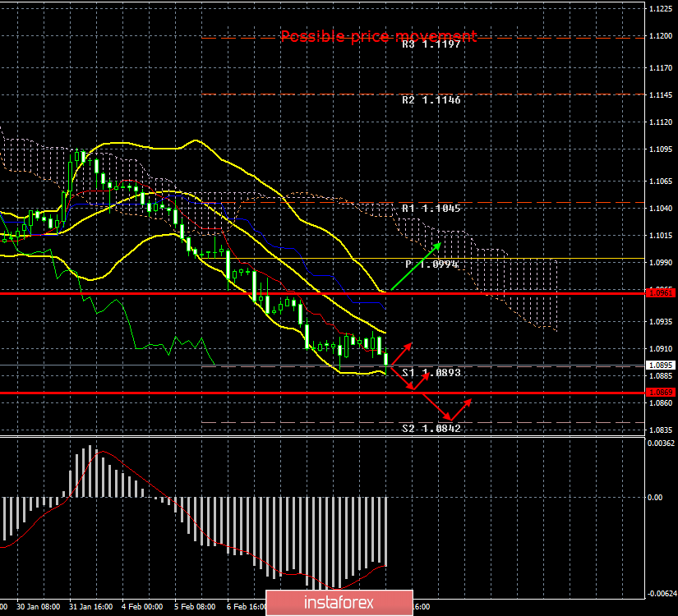This screenshot has height=616, width=678.
Task: Click the red 1.0869 price tag
Action: click(661, 392)
